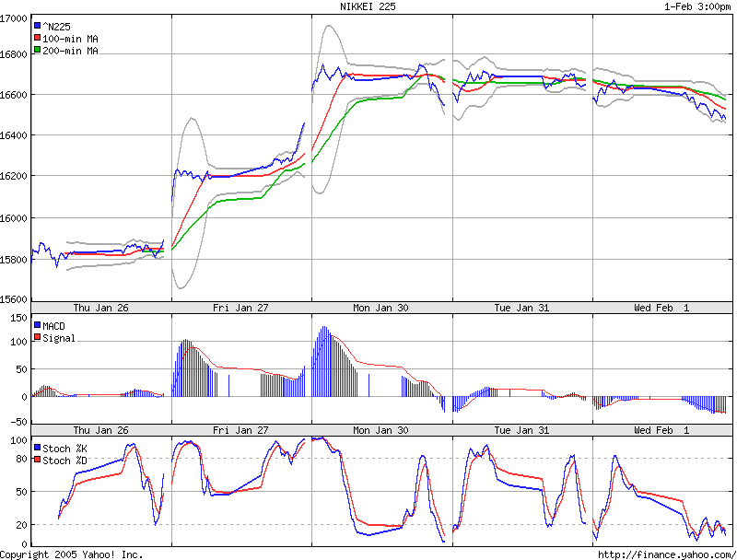Click the 200-min MA legend label
This screenshot has width=737, height=560.
tap(71, 51)
